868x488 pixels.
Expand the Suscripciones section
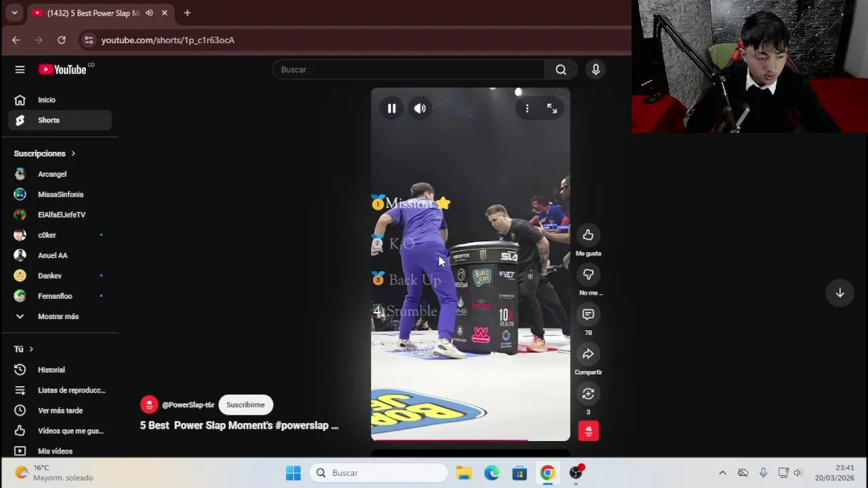45,153
